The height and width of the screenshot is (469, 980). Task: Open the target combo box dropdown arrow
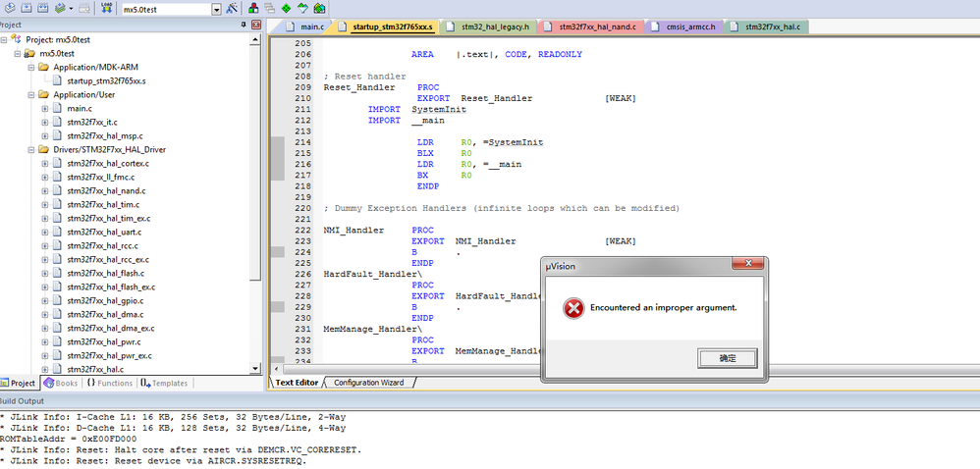click(x=217, y=10)
